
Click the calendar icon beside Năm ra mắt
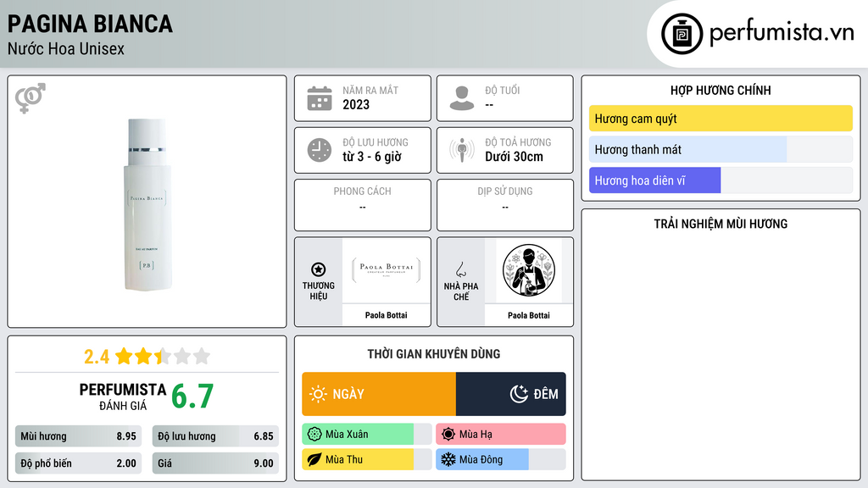320,98
